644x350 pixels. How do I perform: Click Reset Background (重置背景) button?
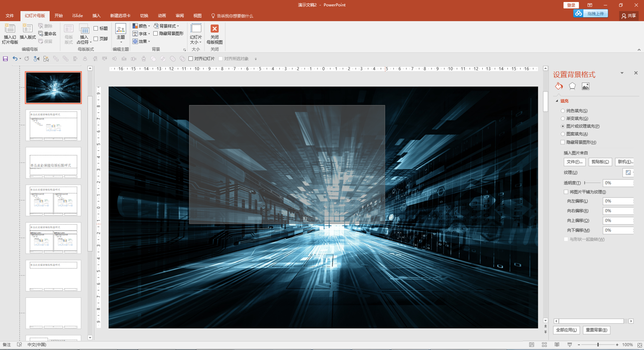click(x=597, y=330)
